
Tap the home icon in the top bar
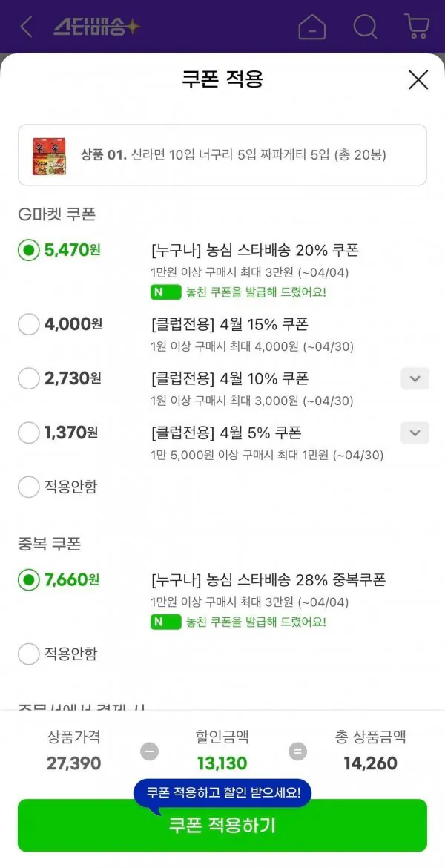[x=312, y=27]
